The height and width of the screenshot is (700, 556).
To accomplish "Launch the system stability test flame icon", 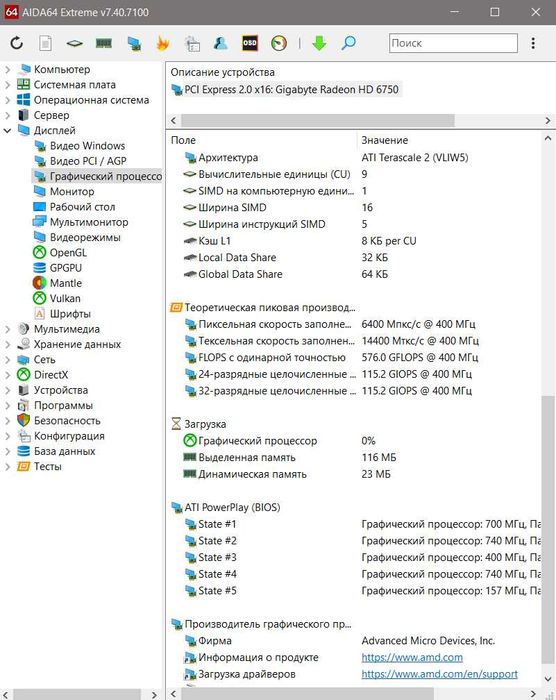I will pos(163,43).
